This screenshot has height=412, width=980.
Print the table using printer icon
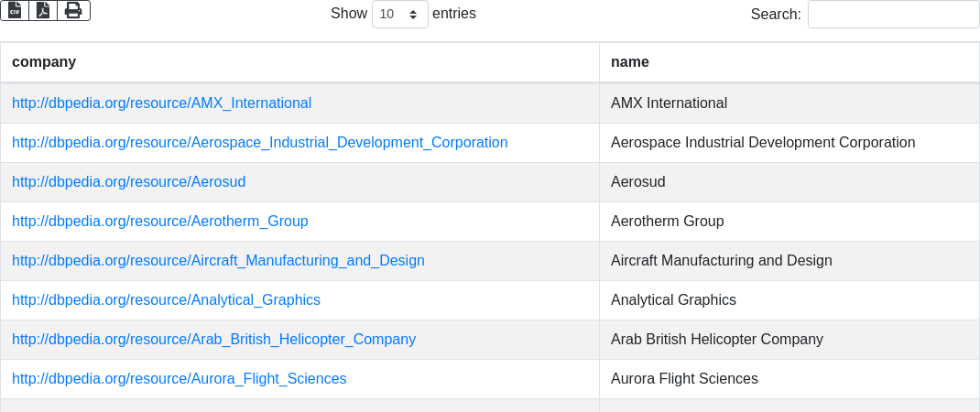[x=73, y=10]
